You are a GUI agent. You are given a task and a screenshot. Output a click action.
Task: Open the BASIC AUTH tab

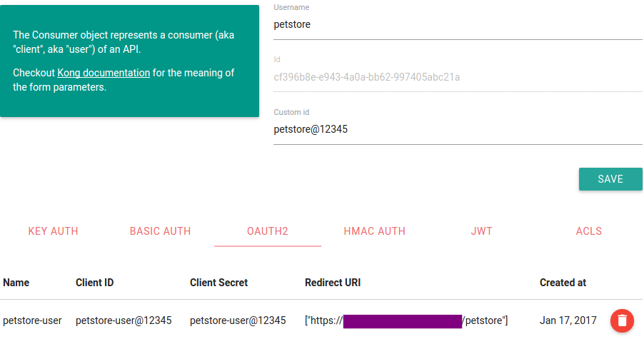pyautogui.click(x=161, y=231)
